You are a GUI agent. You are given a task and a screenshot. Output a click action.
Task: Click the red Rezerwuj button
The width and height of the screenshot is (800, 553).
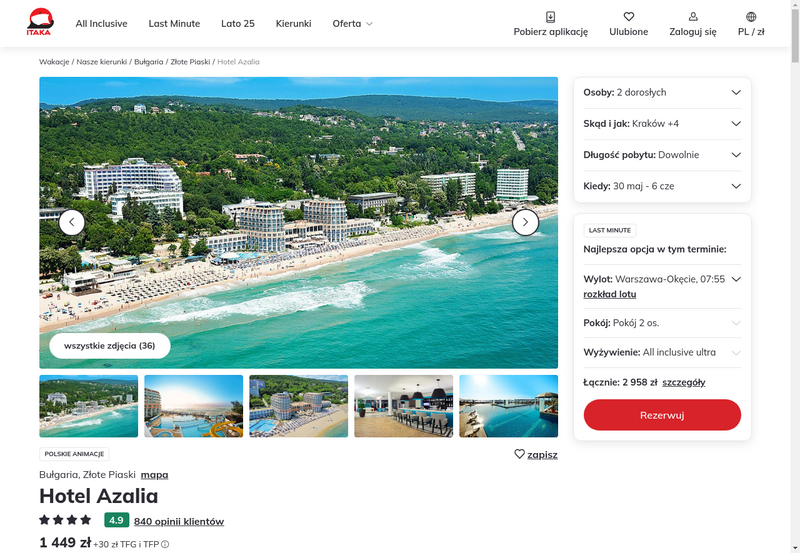(662, 415)
